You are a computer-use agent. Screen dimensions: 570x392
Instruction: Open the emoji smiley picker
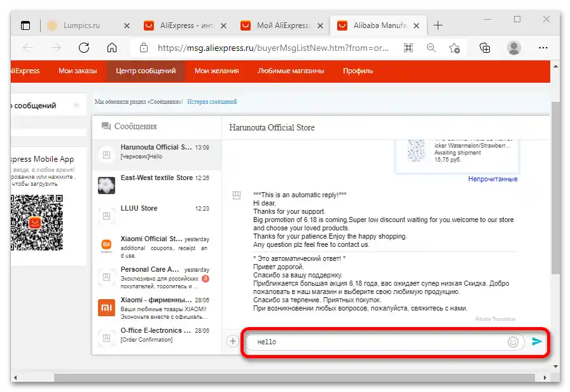click(x=513, y=342)
